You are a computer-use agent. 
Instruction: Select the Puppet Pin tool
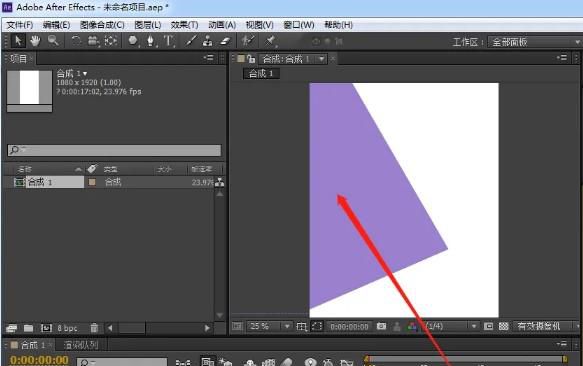click(x=270, y=41)
